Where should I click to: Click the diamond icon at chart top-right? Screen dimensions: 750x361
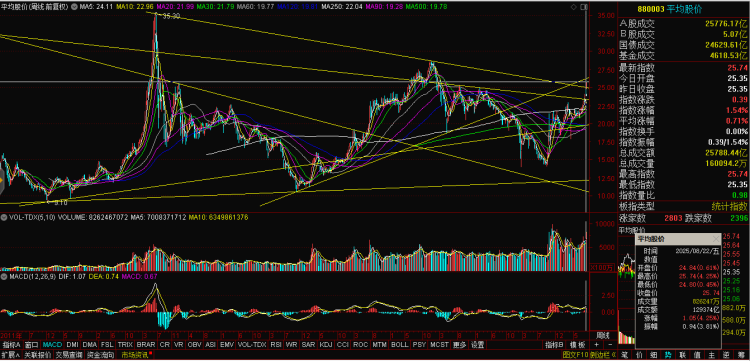(x=574, y=8)
